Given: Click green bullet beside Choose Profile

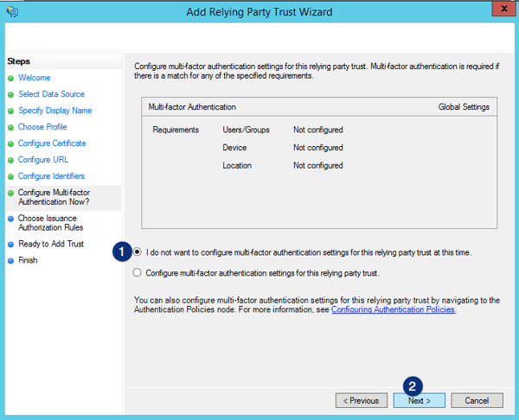Looking at the screenshot, I should pos(10,127).
